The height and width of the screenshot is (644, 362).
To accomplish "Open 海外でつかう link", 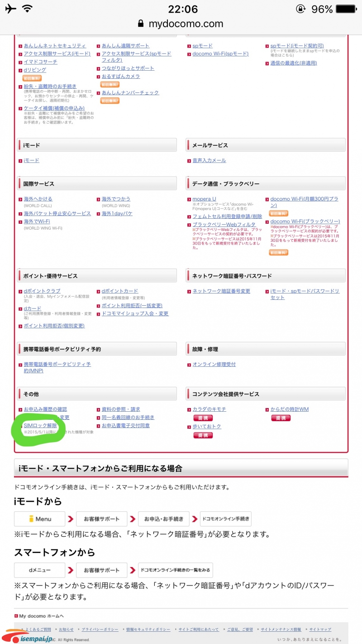I will tap(116, 199).
